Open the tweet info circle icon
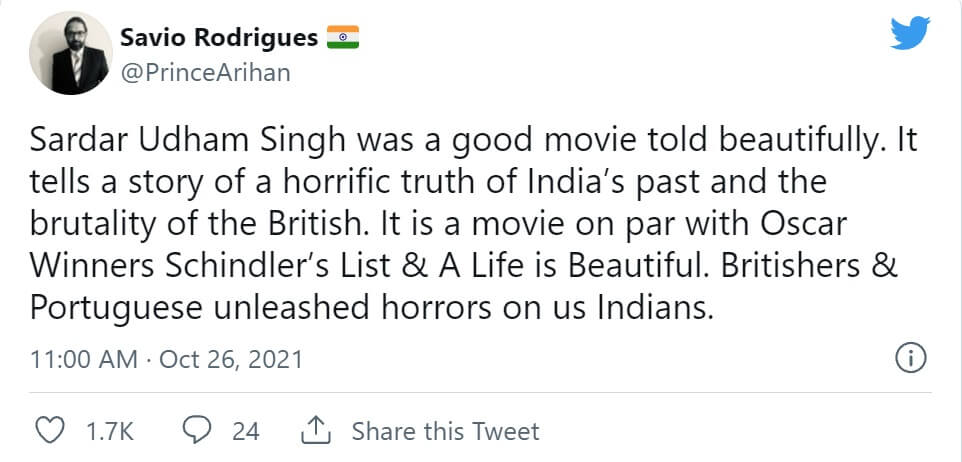This screenshot has width=962, height=462. coord(910,358)
